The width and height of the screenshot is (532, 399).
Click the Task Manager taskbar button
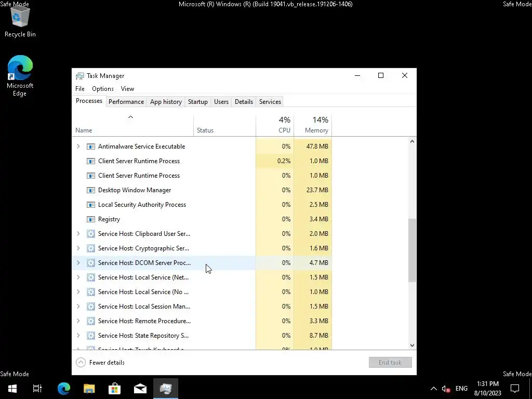click(166, 389)
